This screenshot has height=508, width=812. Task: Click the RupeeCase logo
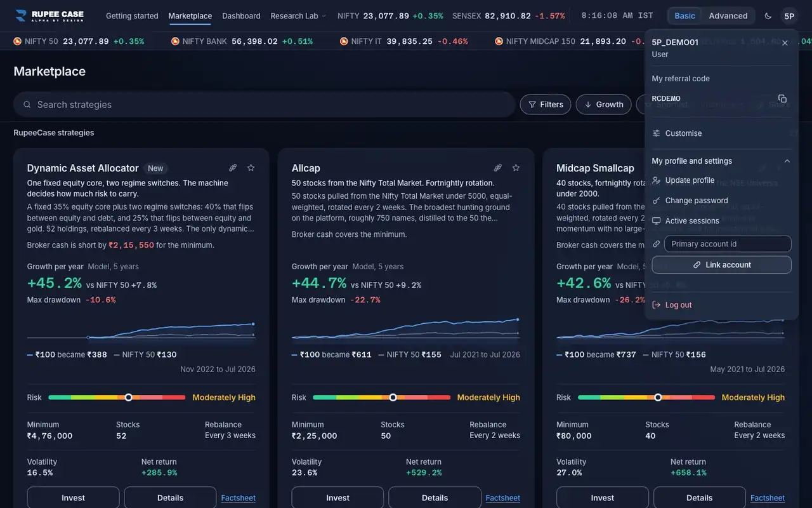pyautogui.click(x=49, y=16)
